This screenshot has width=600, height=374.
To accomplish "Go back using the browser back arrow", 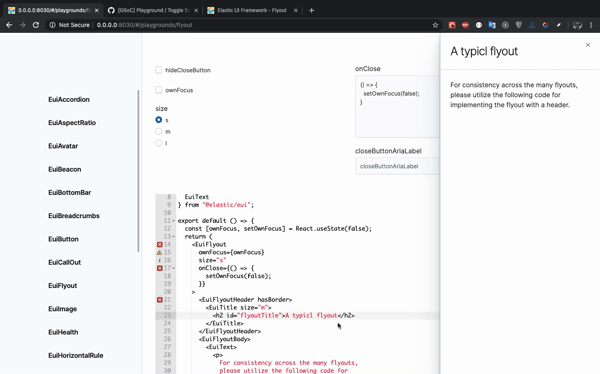I will [9, 25].
